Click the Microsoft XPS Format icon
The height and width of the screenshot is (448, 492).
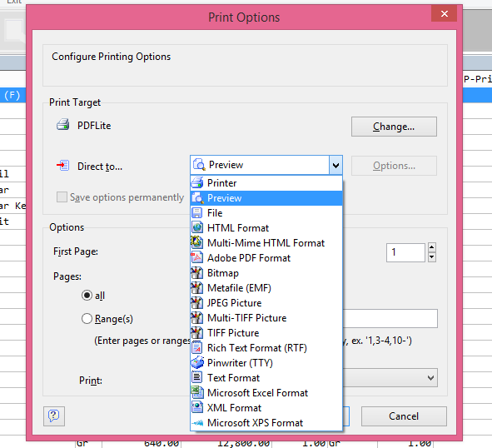(197, 423)
